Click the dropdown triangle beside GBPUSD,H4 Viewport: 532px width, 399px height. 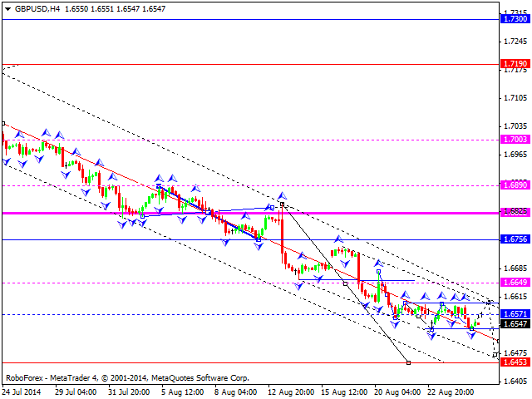pyautogui.click(x=7, y=9)
